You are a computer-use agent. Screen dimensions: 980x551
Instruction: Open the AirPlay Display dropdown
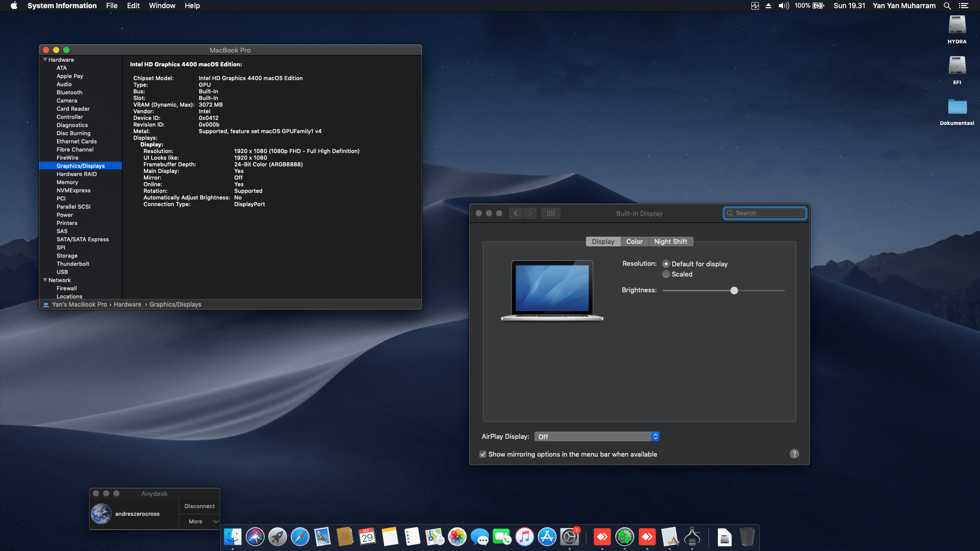tap(597, 437)
